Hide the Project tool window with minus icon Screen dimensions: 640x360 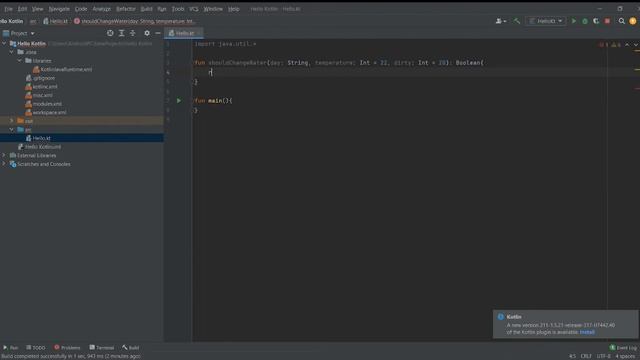[158, 33]
